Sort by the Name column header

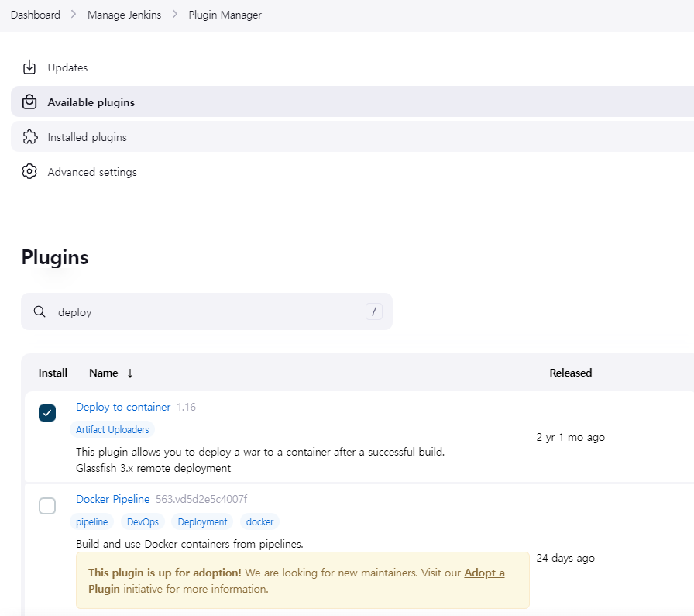coord(104,373)
